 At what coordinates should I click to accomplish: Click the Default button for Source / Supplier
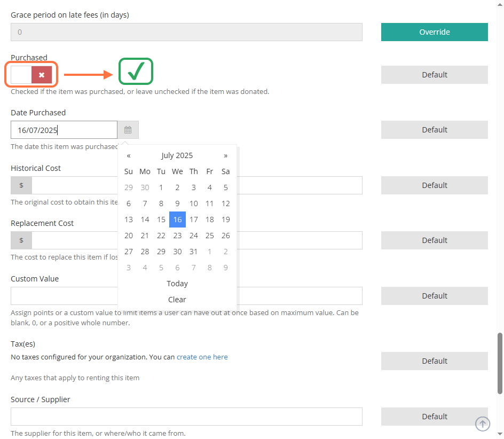[434, 417]
